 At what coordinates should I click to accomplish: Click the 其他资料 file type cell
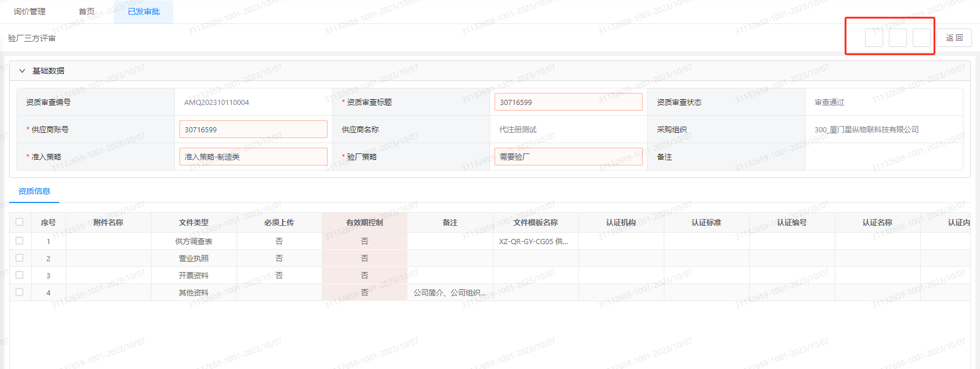click(194, 293)
